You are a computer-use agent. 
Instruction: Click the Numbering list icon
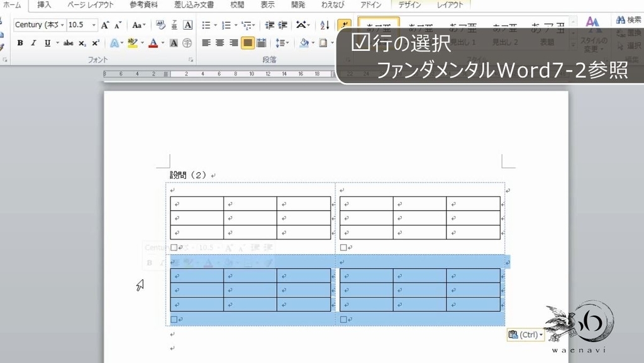point(226,25)
